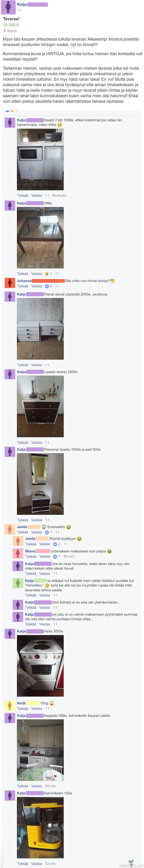This screenshot has height=868, width=144.
Task: Open the small nightstands photo
Action: 40,328
